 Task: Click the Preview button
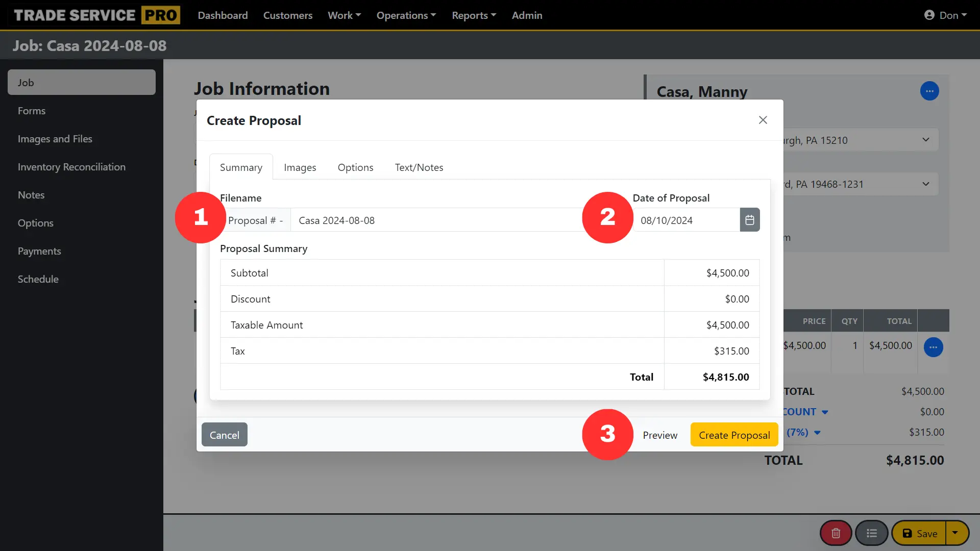pyautogui.click(x=659, y=434)
